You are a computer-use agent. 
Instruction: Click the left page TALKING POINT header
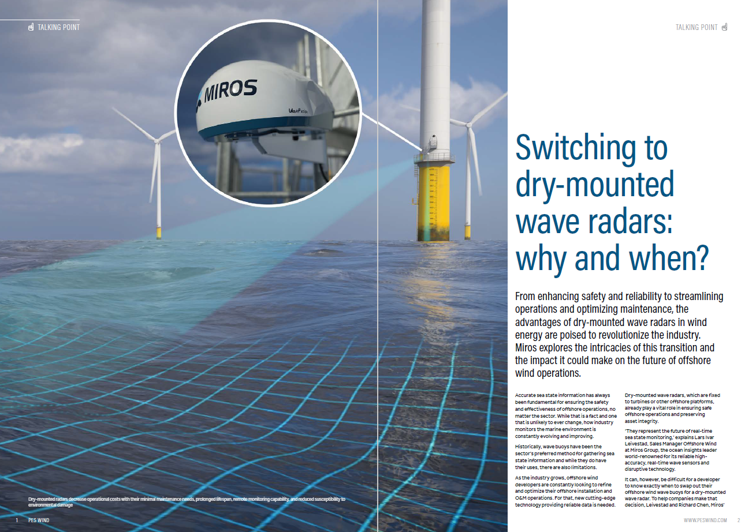59,27
